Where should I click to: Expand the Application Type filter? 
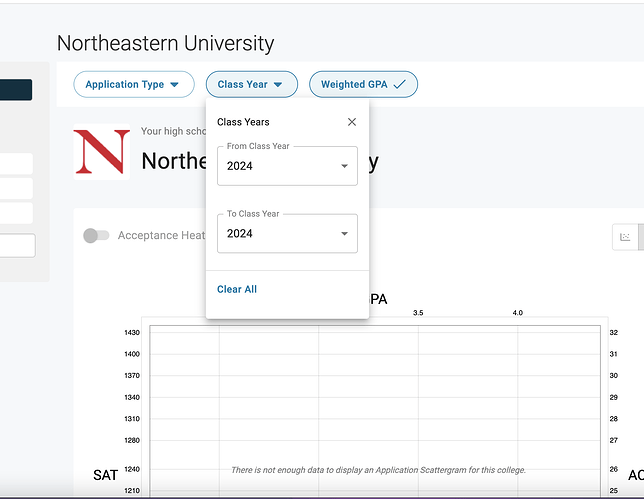click(132, 85)
